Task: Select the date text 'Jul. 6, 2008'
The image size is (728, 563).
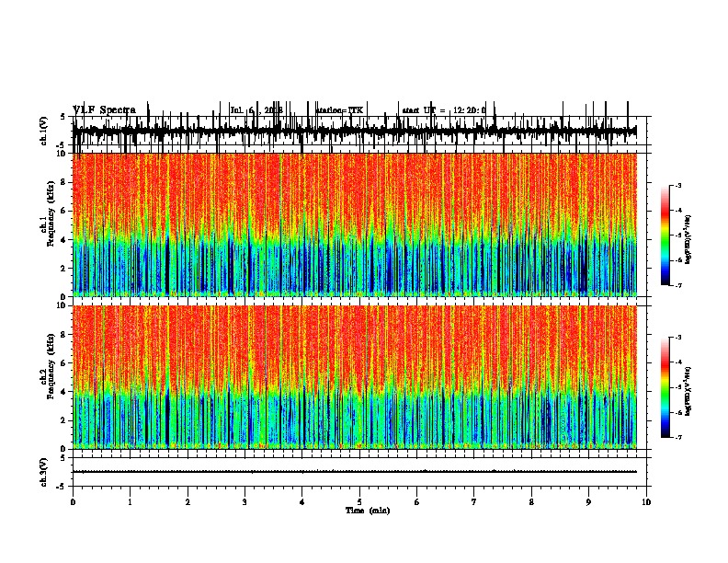Action: click(x=256, y=110)
